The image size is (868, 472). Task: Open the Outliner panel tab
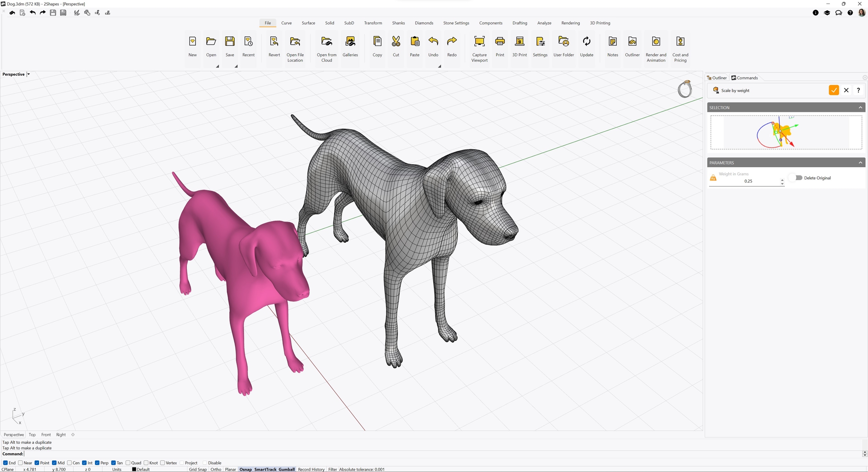pos(717,78)
